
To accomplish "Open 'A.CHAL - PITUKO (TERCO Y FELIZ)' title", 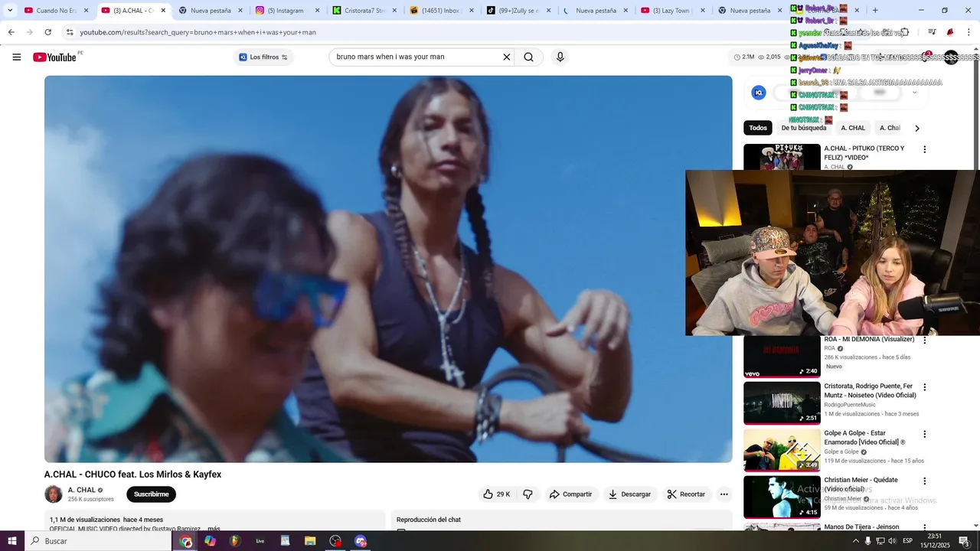I will point(864,153).
